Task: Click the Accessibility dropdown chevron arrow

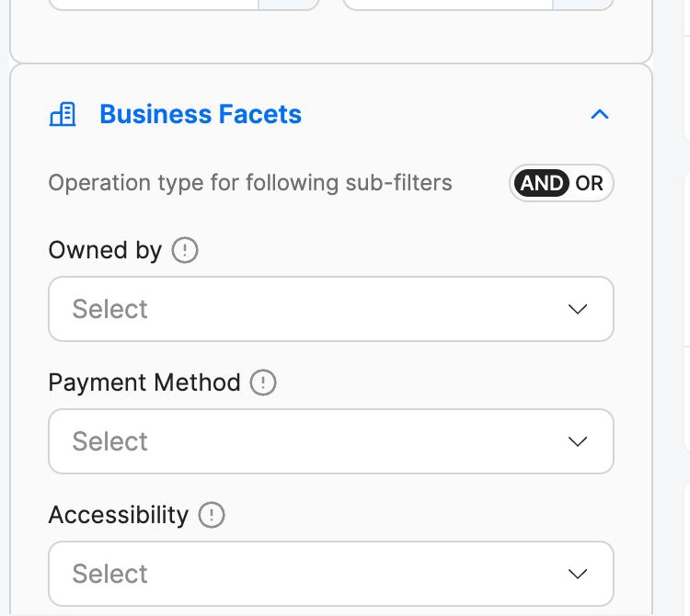Action: 578,574
